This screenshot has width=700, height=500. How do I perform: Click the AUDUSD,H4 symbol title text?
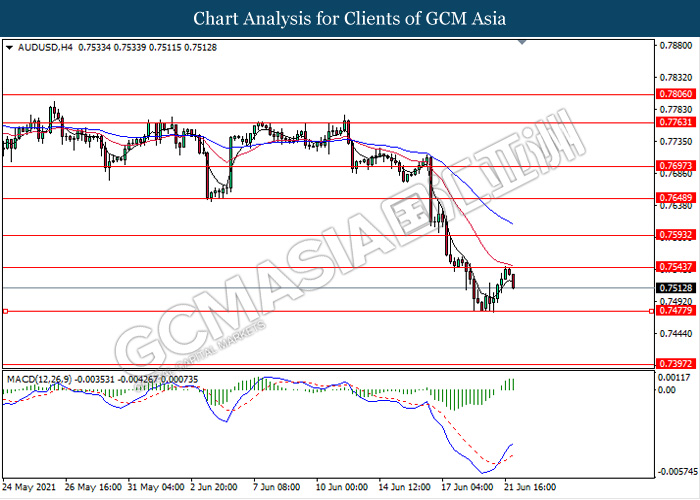tap(45, 47)
